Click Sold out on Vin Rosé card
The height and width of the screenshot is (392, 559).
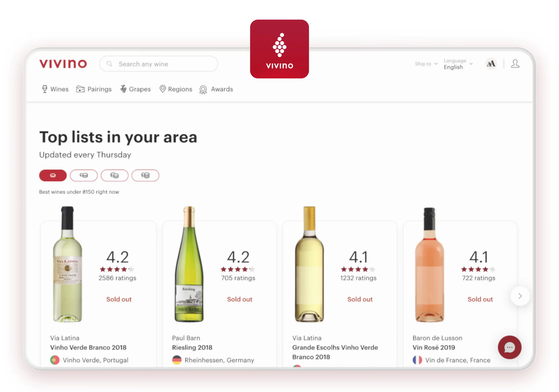point(480,299)
